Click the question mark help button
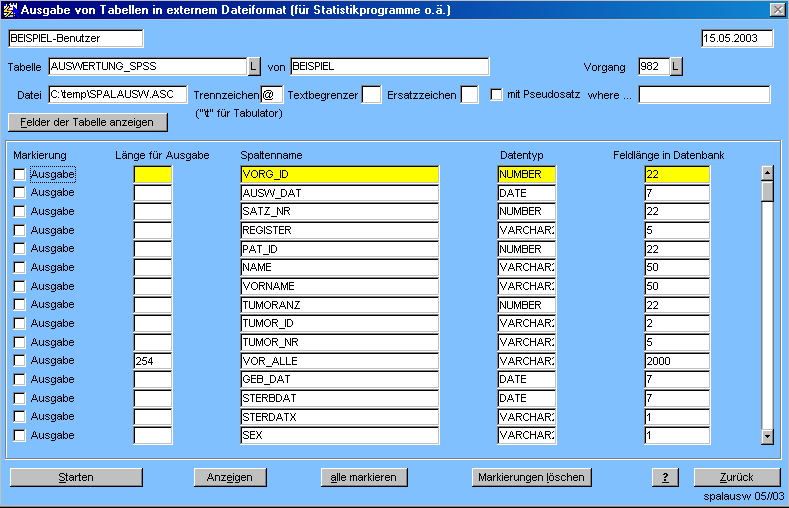The width and height of the screenshot is (789, 508). click(664, 477)
